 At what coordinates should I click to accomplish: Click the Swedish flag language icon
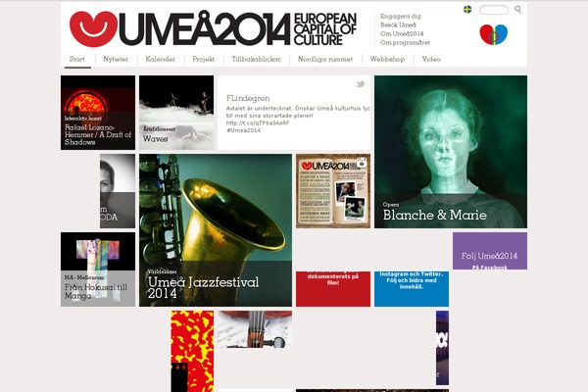[x=467, y=10]
